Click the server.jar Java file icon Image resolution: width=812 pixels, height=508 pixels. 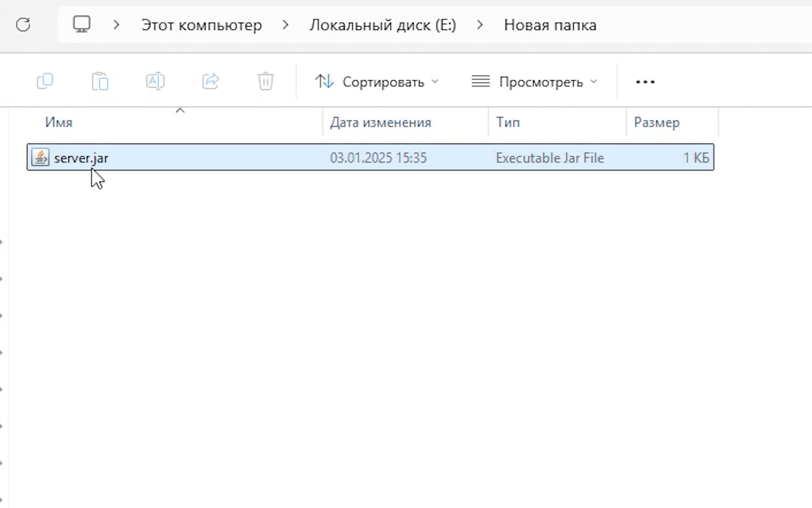[41, 158]
